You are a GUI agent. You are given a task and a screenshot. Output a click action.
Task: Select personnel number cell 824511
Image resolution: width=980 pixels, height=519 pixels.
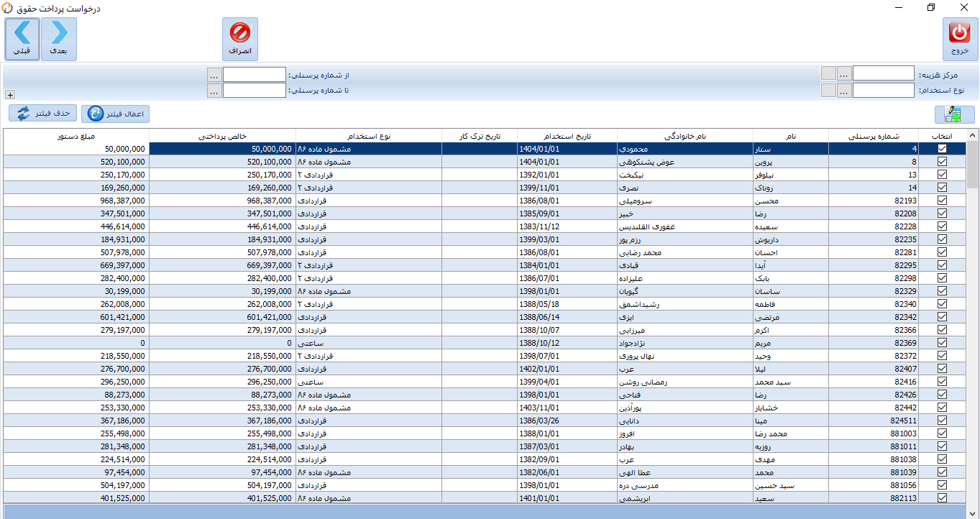coord(874,421)
